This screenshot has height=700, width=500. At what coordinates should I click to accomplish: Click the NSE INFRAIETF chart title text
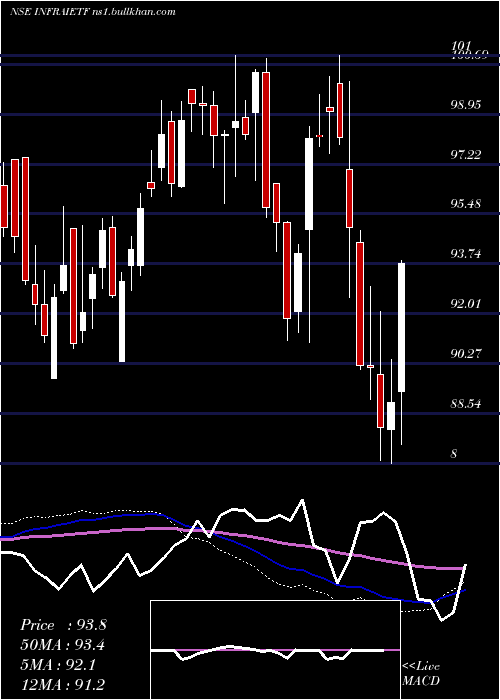(93, 12)
